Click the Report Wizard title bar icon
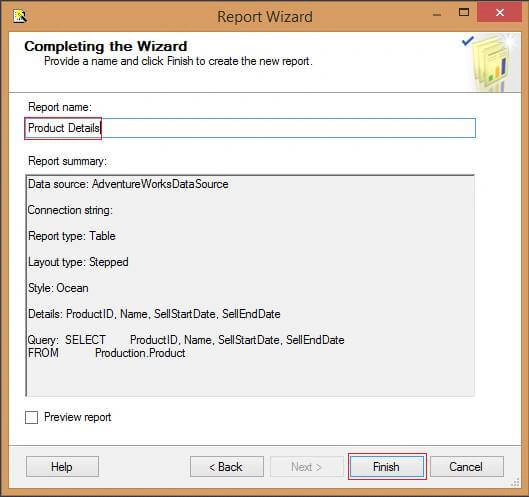 click(x=20, y=16)
